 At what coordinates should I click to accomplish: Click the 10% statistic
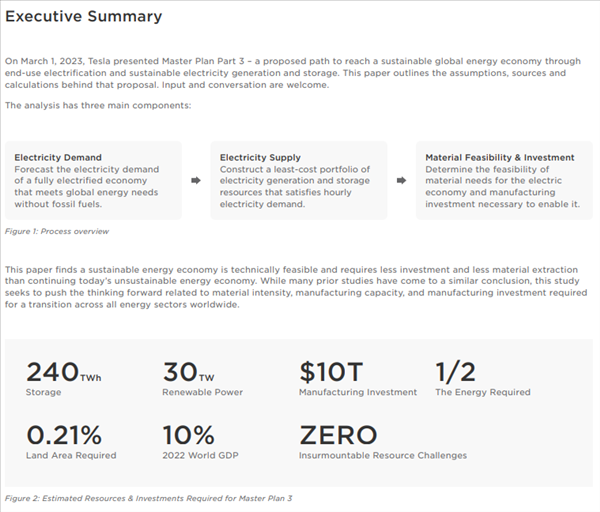188,435
